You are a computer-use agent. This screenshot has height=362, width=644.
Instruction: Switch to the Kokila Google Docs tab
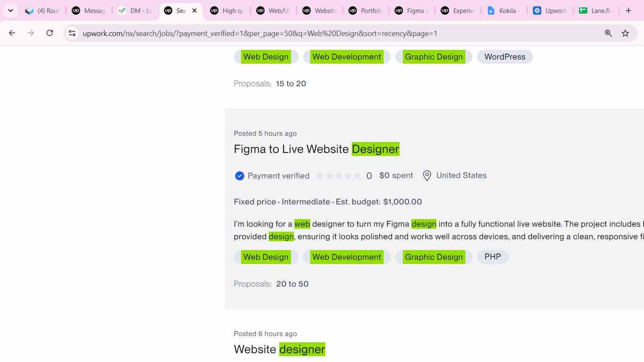pos(504,10)
